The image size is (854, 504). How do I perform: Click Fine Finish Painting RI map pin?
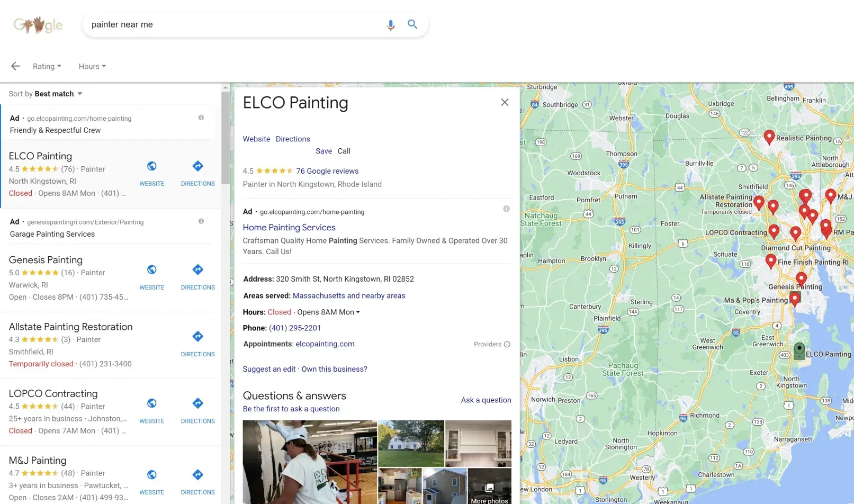tap(771, 261)
